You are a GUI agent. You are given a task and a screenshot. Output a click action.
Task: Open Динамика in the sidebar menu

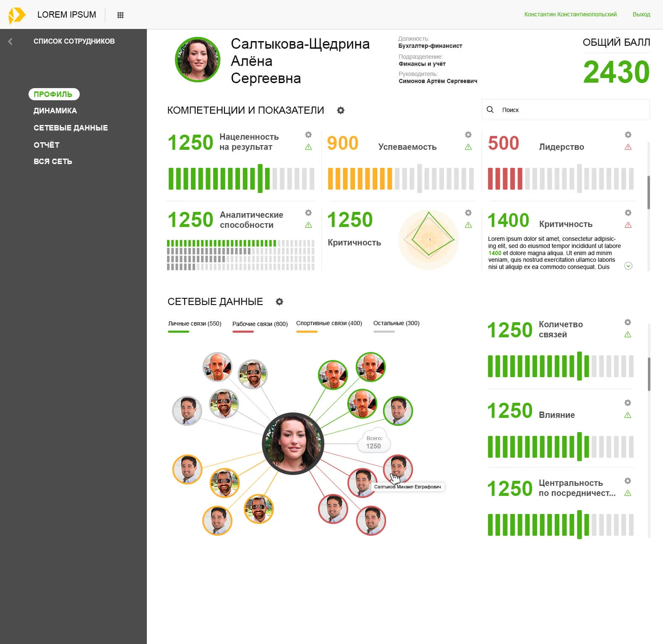click(55, 111)
